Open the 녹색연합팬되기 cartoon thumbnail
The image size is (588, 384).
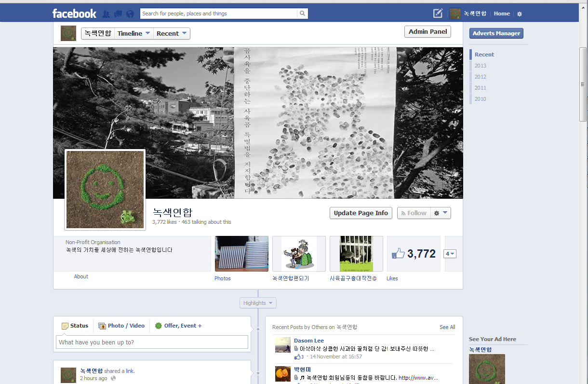click(x=299, y=254)
